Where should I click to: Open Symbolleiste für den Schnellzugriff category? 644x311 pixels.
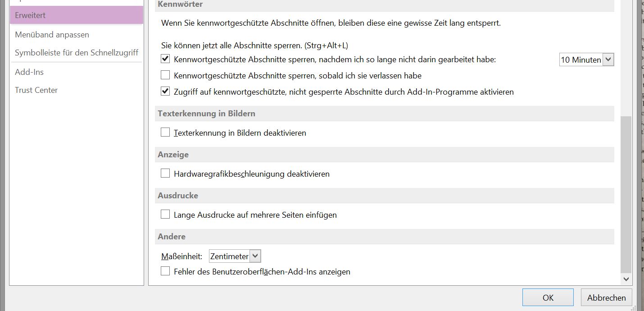pyautogui.click(x=77, y=53)
